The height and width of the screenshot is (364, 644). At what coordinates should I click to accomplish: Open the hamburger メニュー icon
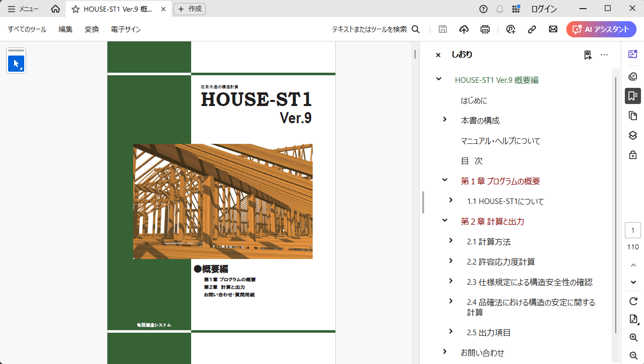click(12, 9)
